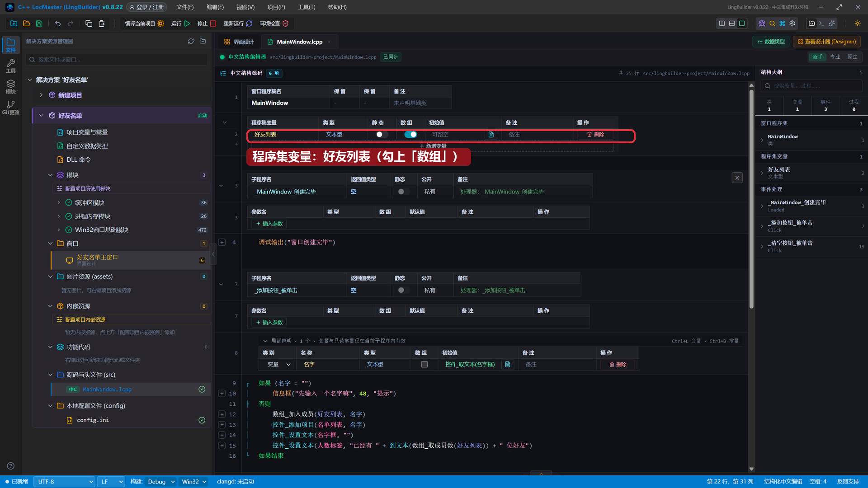Toggle the sun theme icon
Image resolution: width=868 pixels, height=488 pixels.
858,23
